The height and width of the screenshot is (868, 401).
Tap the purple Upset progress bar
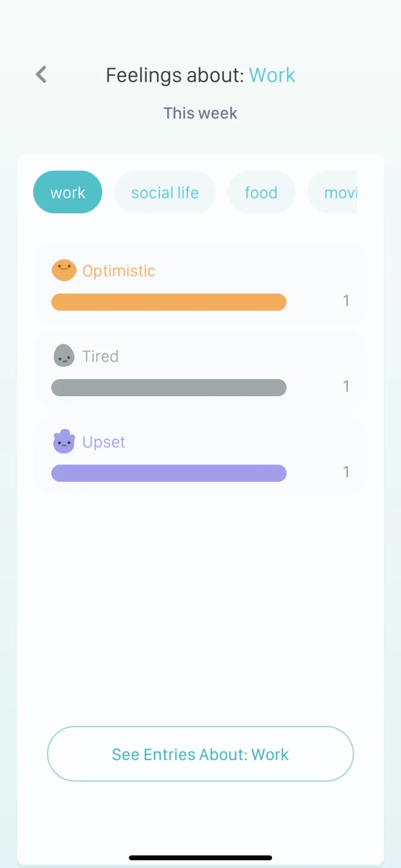(x=169, y=473)
